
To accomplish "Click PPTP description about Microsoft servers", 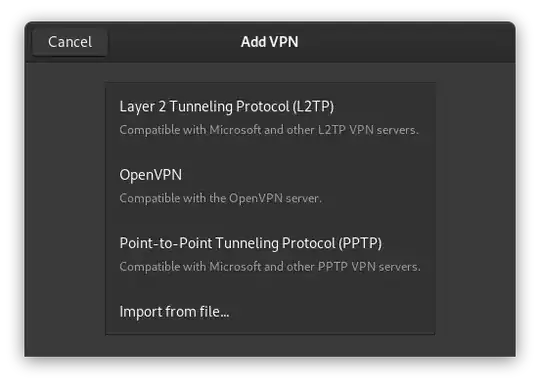I will point(270,267).
